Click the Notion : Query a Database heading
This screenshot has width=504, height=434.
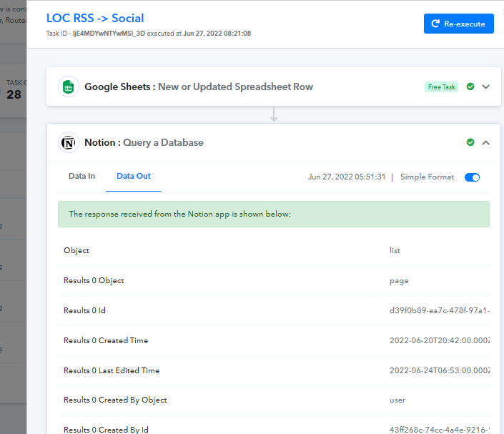(144, 142)
